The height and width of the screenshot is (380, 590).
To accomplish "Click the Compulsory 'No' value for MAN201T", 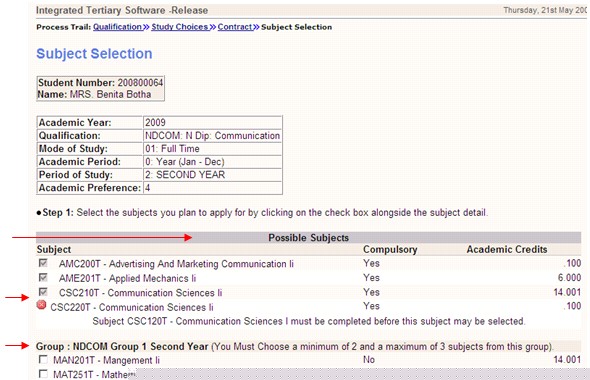I will coord(369,360).
